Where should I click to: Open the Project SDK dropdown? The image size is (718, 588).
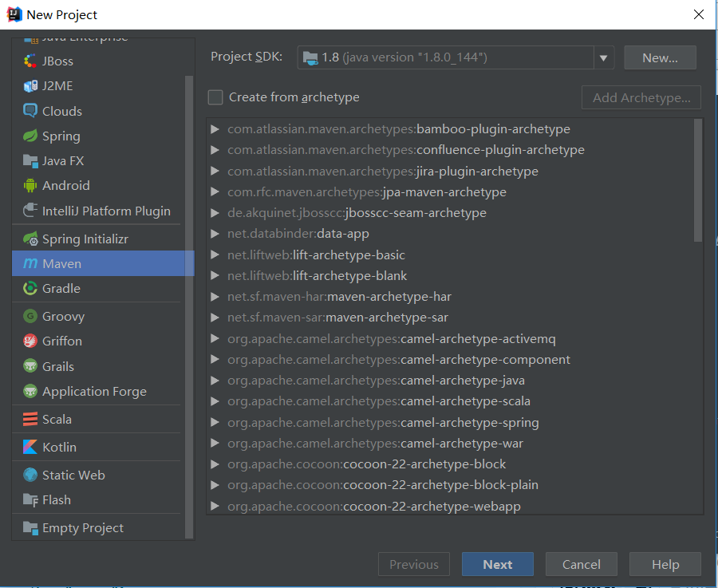pos(604,57)
